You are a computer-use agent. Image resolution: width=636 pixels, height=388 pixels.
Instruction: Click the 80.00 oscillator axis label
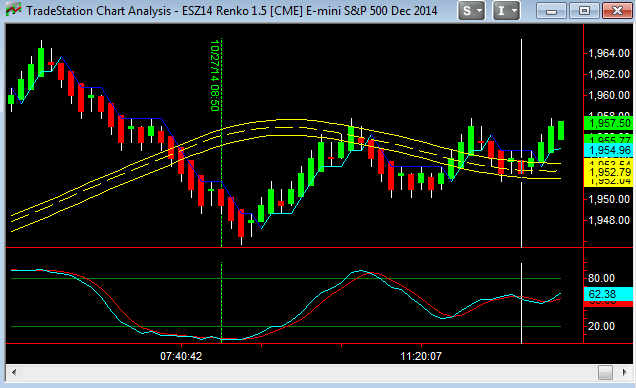[x=601, y=278]
